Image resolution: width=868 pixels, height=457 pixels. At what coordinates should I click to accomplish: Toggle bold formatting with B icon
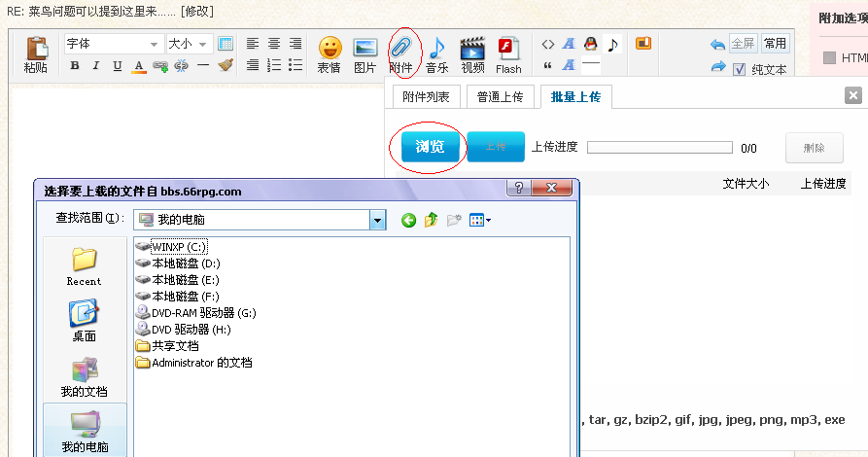point(75,66)
